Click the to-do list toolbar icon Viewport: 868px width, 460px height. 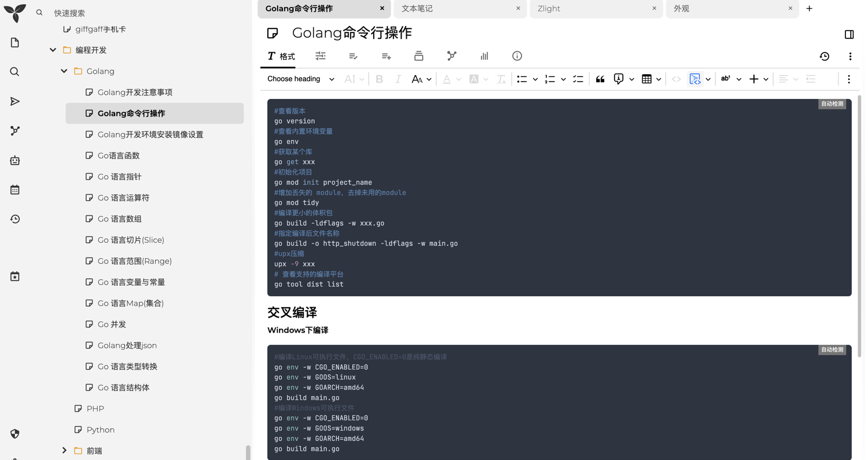578,79
